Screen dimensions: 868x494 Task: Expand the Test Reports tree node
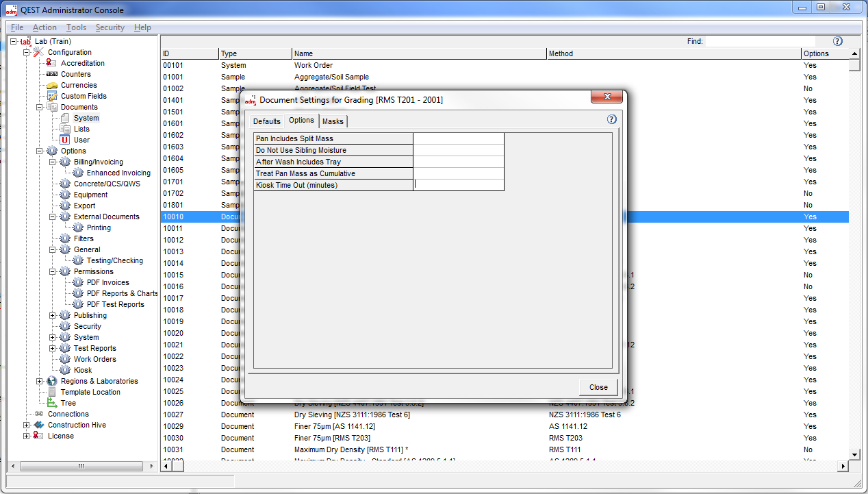coord(53,348)
